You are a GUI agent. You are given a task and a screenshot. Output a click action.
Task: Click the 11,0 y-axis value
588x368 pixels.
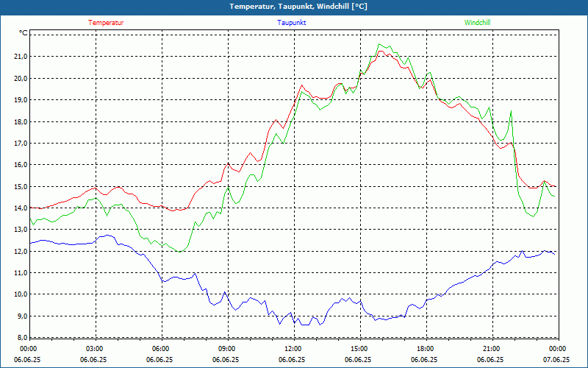(x=21, y=273)
